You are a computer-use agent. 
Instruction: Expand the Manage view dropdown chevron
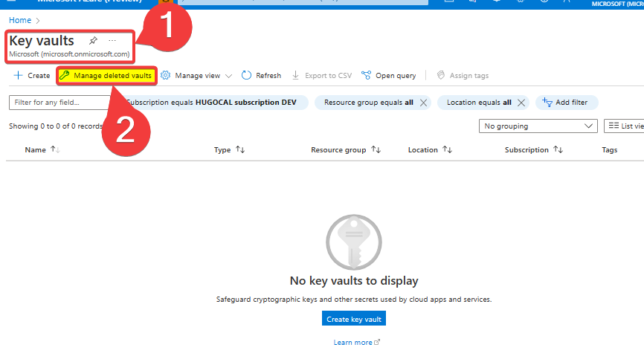229,76
